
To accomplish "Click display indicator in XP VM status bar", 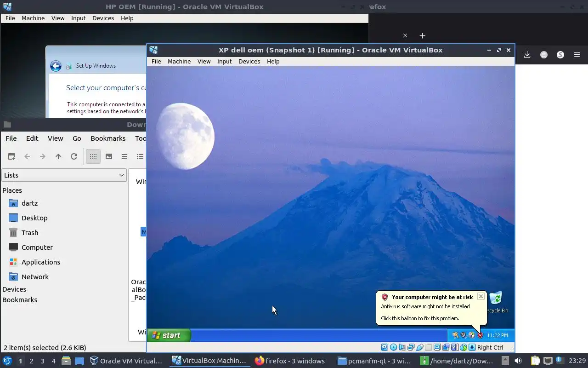I will tap(437, 347).
